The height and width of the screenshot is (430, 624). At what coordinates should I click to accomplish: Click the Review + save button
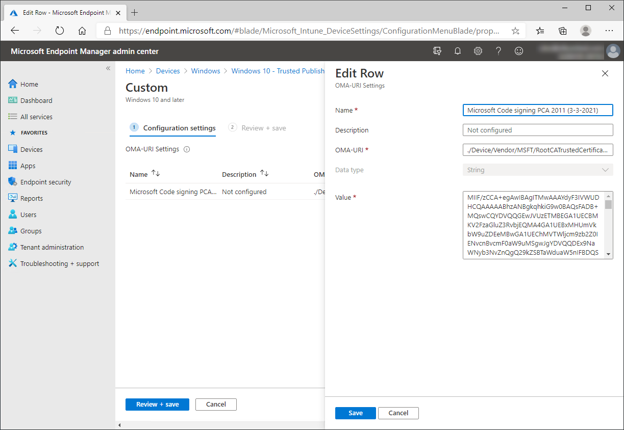click(157, 405)
